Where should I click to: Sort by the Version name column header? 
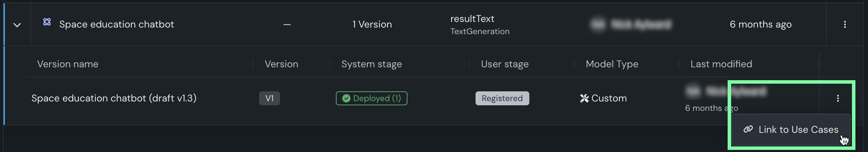click(68, 64)
